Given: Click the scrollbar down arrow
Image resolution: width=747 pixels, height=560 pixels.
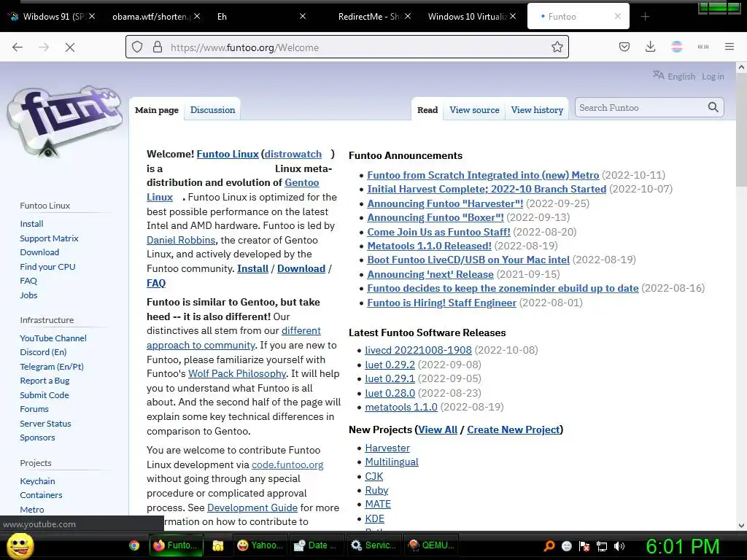Looking at the screenshot, I should (x=741, y=525).
